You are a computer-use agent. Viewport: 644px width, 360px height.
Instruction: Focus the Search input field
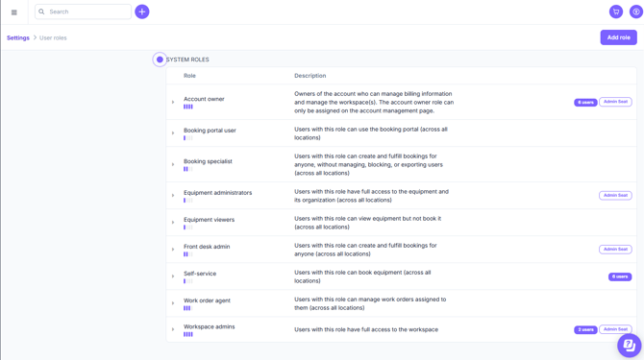point(83,12)
